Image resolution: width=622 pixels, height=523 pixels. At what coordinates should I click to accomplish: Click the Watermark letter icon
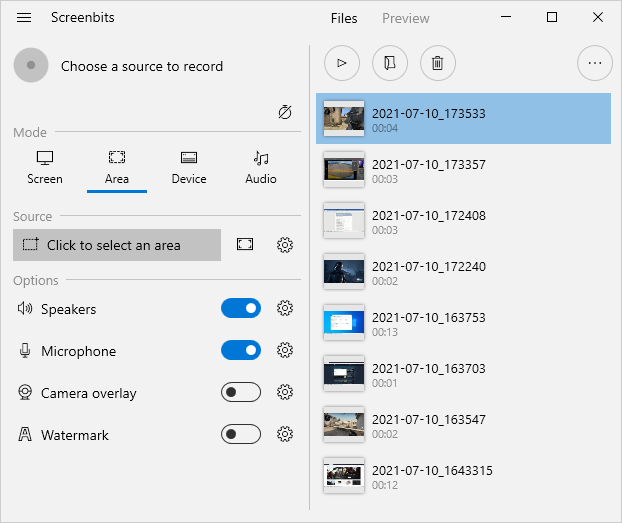25,434
